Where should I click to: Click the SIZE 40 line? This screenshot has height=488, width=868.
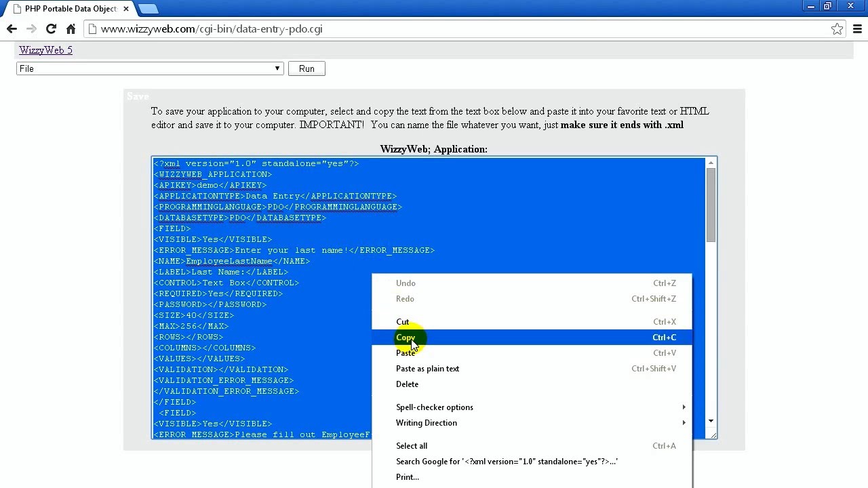click(194, 315)
